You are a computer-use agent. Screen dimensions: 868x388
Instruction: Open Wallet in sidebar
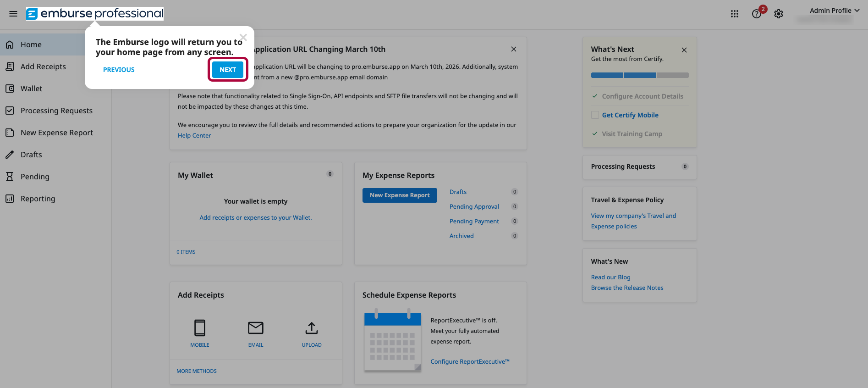coord(55,89)
